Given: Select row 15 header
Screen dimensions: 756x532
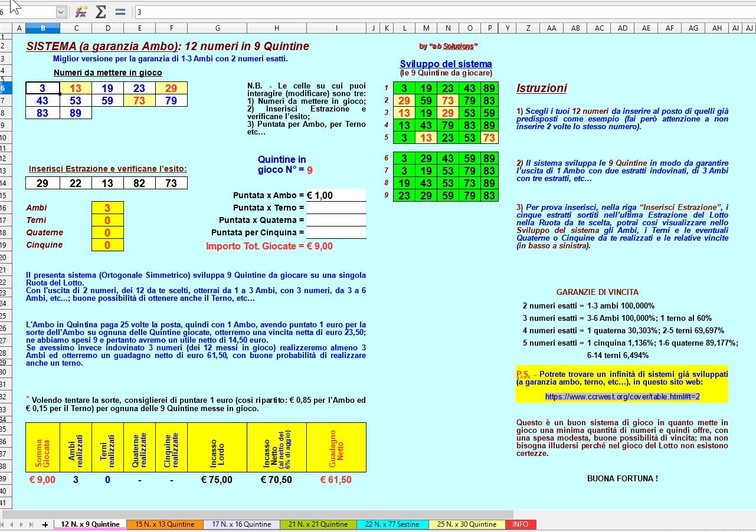Looking at the screenshot, I should (5, 195).
